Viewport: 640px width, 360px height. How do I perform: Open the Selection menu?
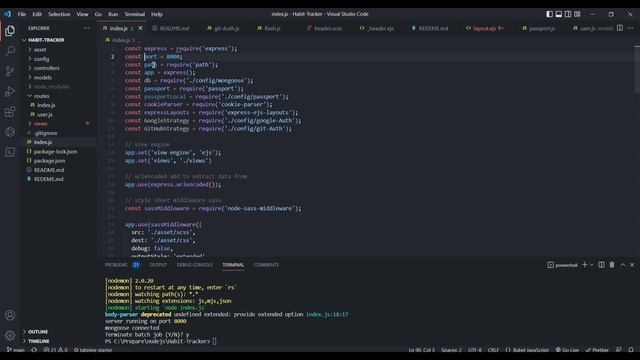point(59,14)
